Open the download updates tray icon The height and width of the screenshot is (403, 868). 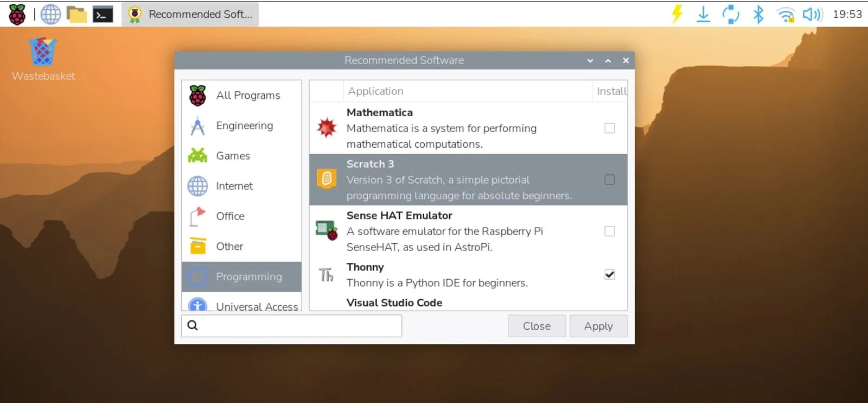(703, 14)
